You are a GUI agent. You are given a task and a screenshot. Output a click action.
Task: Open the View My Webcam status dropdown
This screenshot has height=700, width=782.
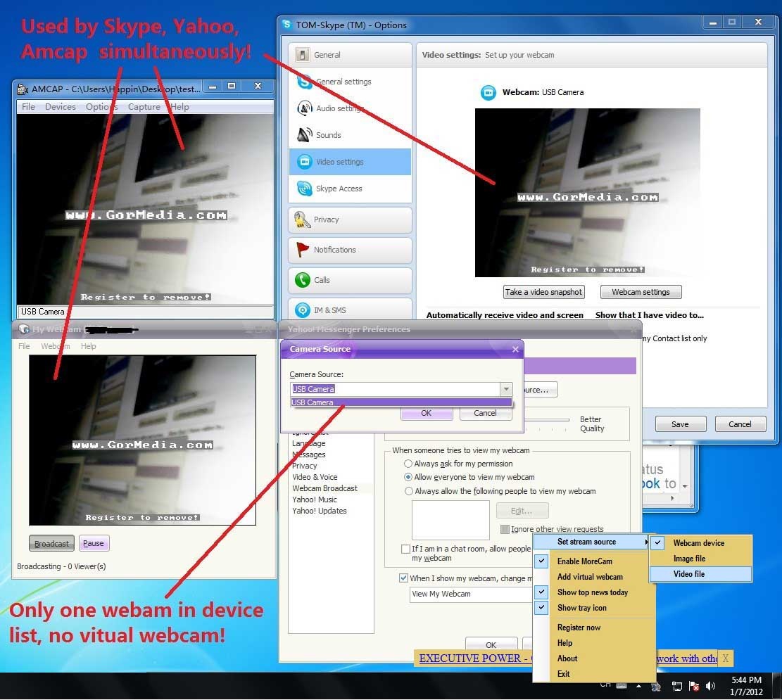tap(470, 594)
